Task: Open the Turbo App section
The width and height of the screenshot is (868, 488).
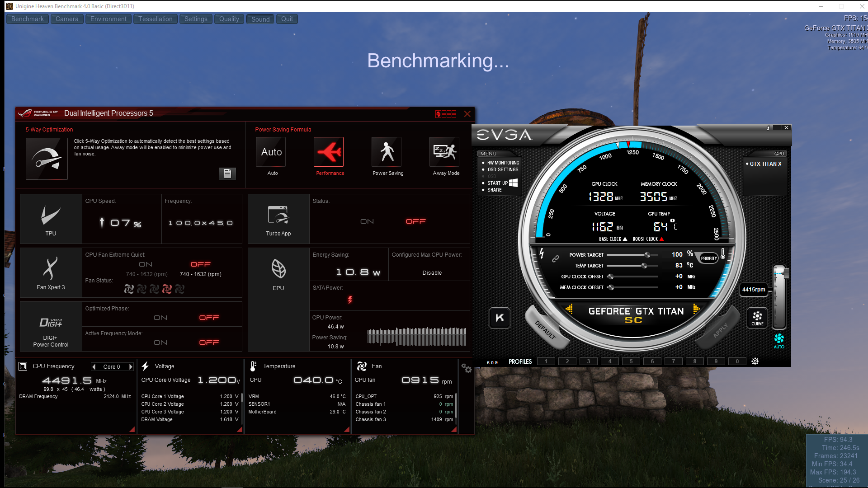Action: (278, 219)
